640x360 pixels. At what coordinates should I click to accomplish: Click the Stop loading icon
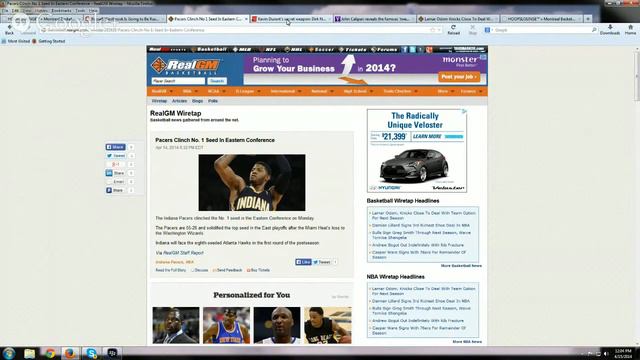point(472,28)
